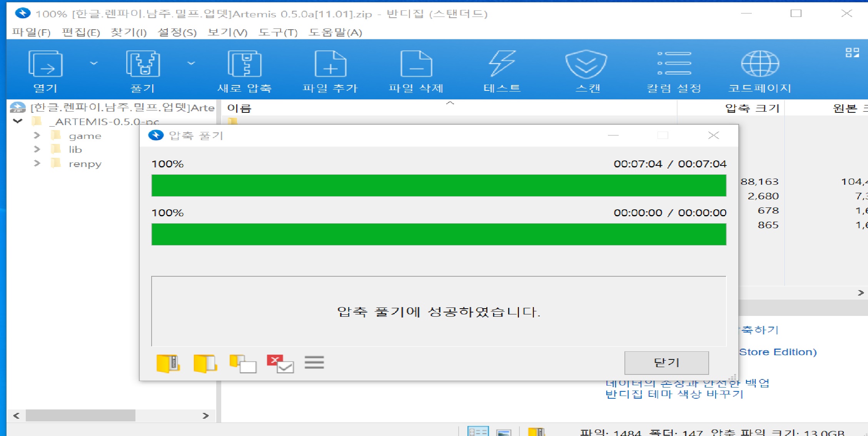Viewport: 868px width, 436px height.
Task: Click the archive root zip icon in the tree
Action: click(x=18, y=107)
